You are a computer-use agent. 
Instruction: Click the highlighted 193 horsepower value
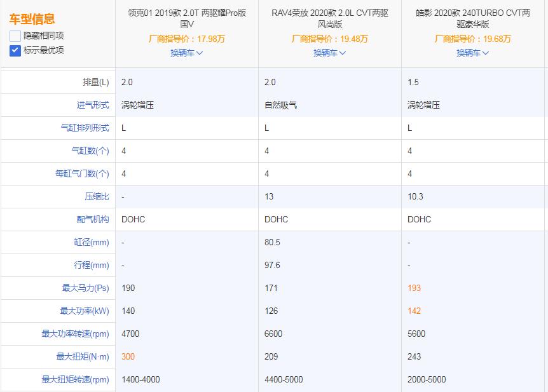click(413, 288)
